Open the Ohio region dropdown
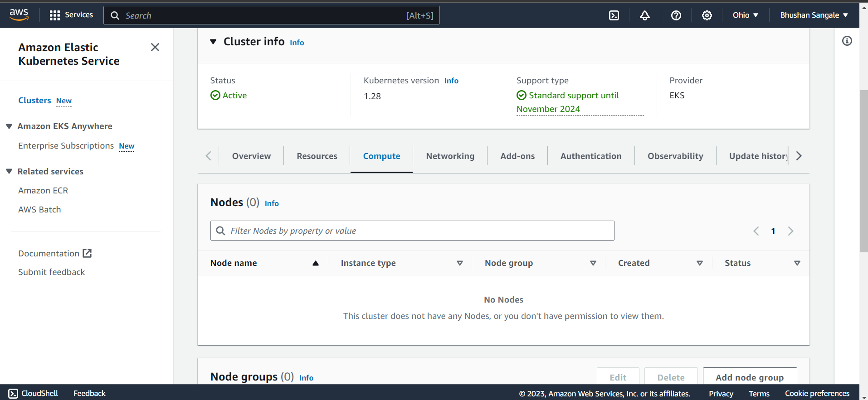This screenshot has width=868, height=400. pyautogui.click(x=746, y=15)
